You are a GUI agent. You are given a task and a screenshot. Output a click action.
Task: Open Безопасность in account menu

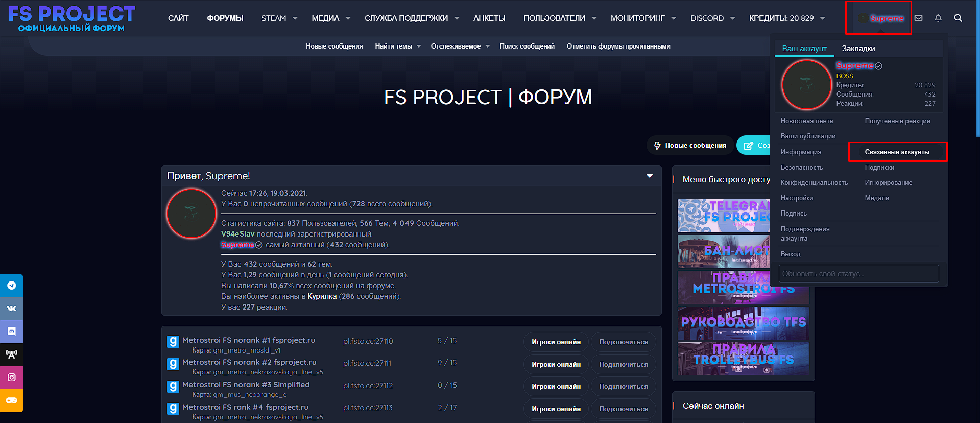click(801, 168)
